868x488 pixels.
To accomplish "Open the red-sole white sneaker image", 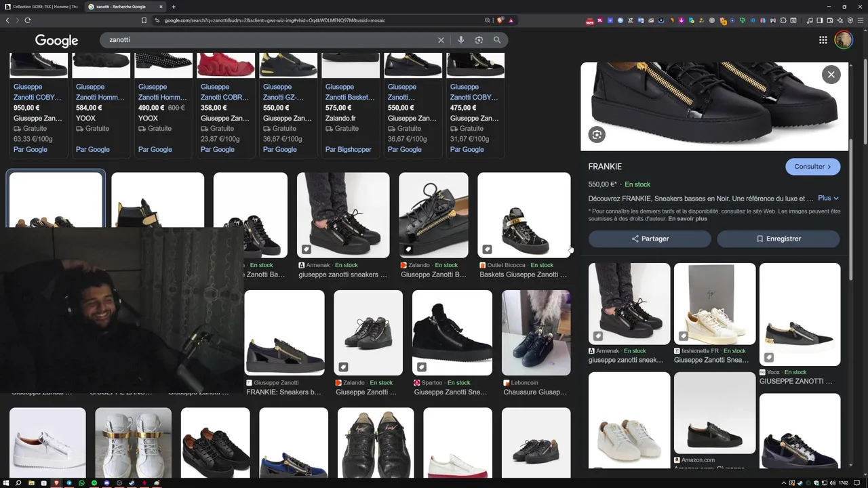I will (x=458, y=443).
